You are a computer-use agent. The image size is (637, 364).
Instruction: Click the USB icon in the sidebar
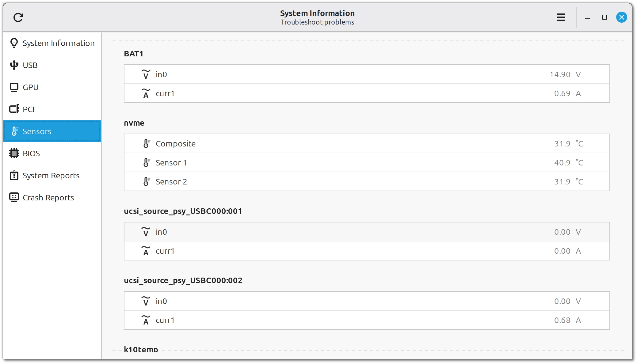click(14, 65)
